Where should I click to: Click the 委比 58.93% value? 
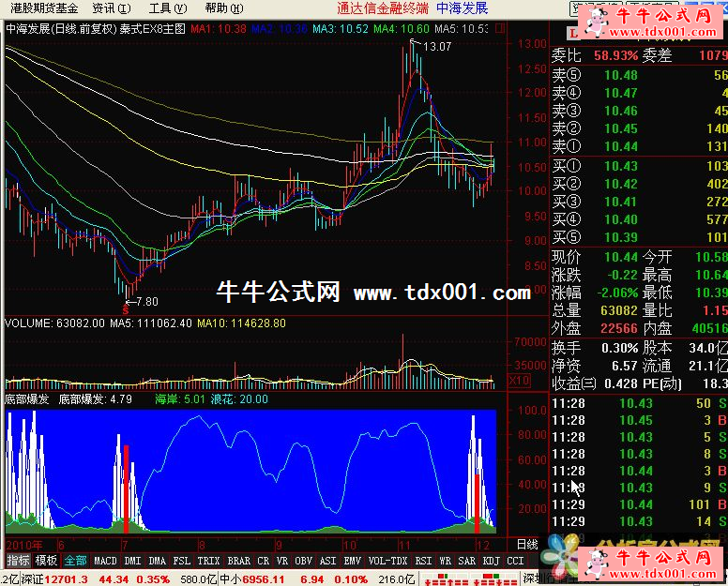pos(615,55)
